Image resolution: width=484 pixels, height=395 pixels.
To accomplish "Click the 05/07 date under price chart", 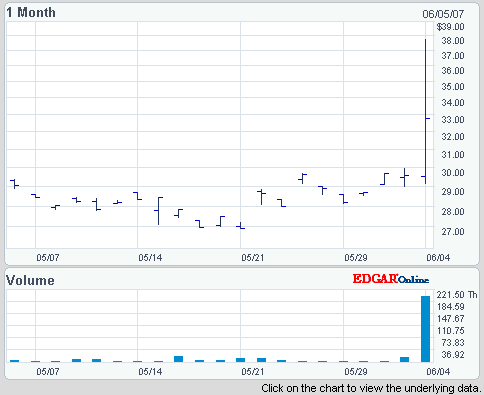I will click(48, 258).
